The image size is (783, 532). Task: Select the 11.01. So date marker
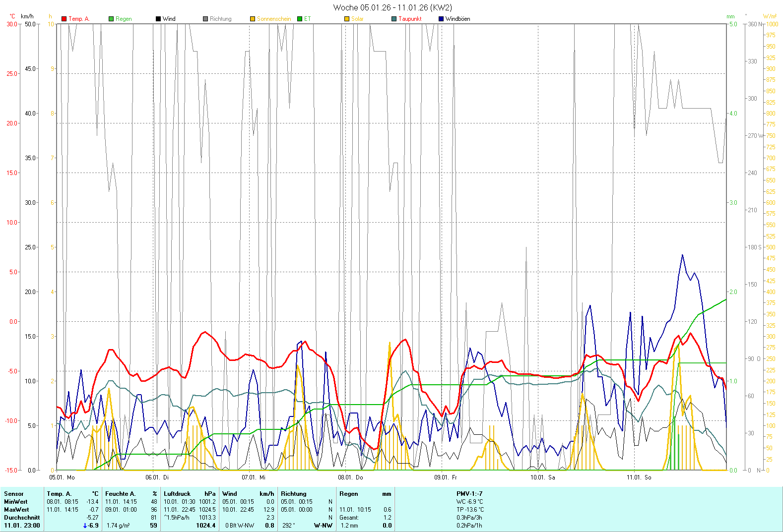(639, 477)
